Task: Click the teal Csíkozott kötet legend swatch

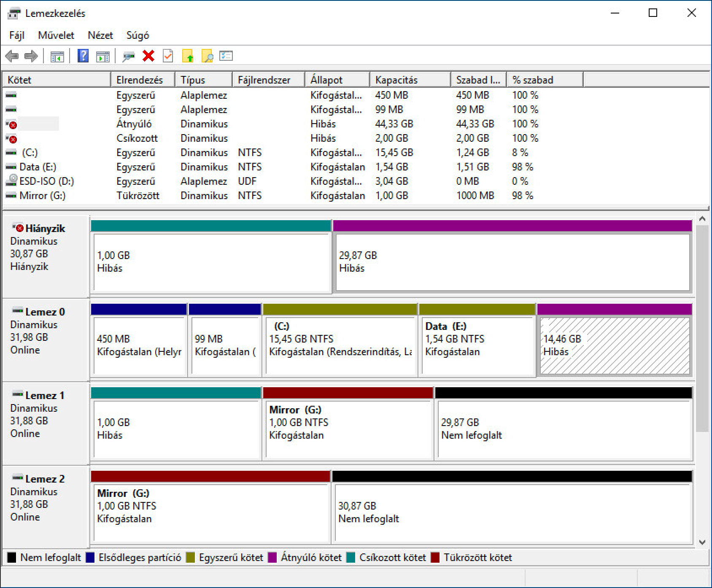Action: (351, 558)
